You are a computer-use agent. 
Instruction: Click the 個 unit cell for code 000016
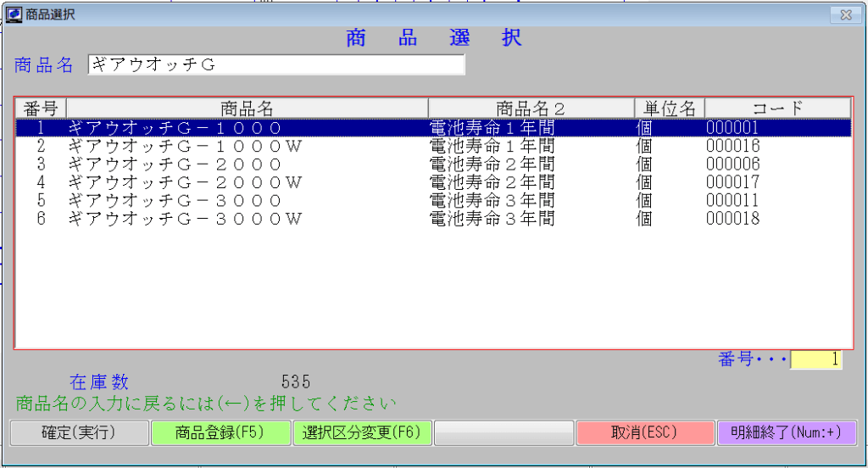tap(644, 146)
